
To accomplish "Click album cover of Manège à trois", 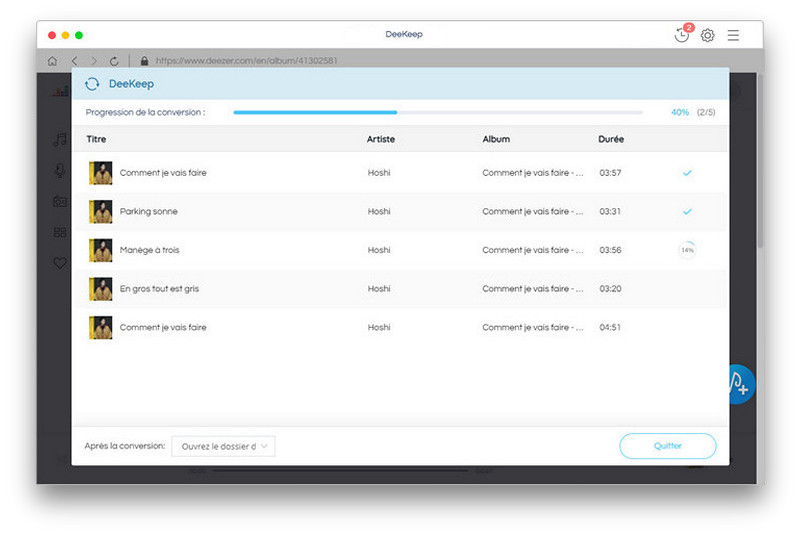I will pyautogui.click(x=101, y=250).
